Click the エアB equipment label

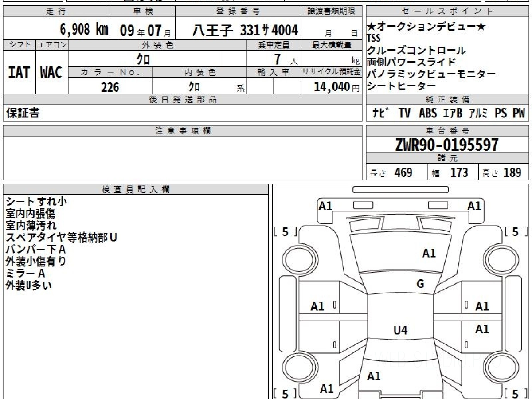[x=453, y=113]
